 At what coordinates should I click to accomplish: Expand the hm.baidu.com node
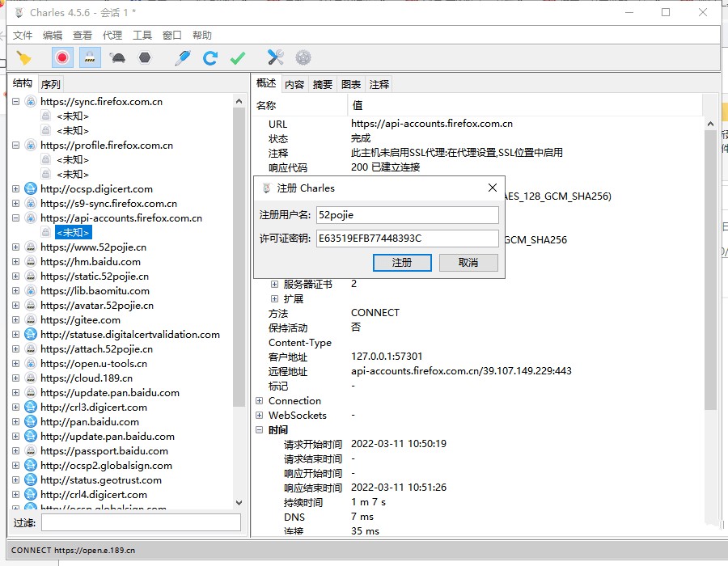pyautogui.click(x=16, y=262)
